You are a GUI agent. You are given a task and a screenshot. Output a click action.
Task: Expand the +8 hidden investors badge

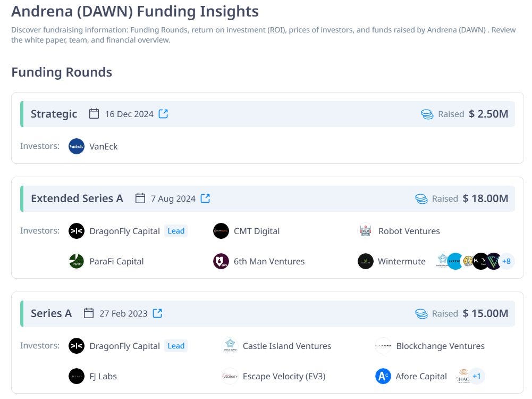point(506,261)
